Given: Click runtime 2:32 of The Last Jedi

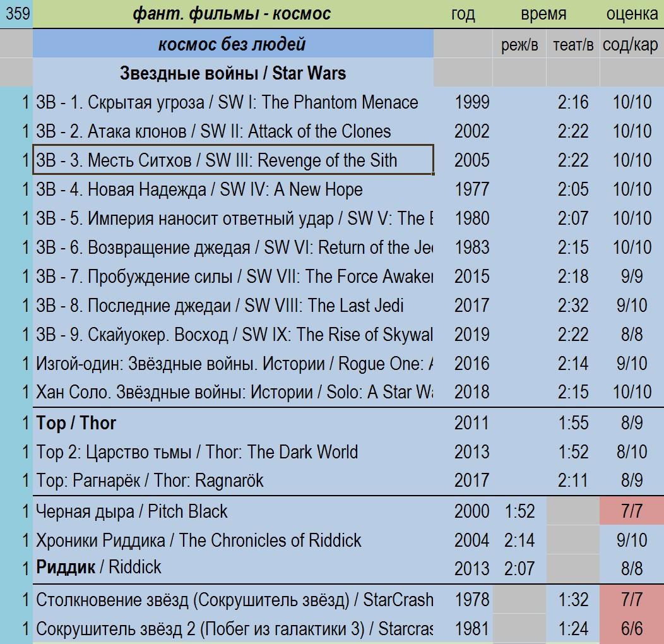Looking at the screenshot, I should coord(573,306).
